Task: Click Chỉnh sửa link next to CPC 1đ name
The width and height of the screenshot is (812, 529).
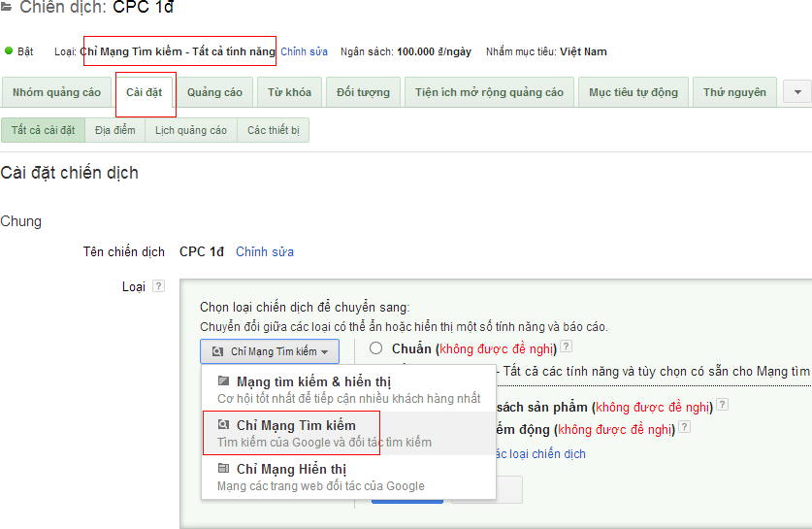Action: coord(265,251)
